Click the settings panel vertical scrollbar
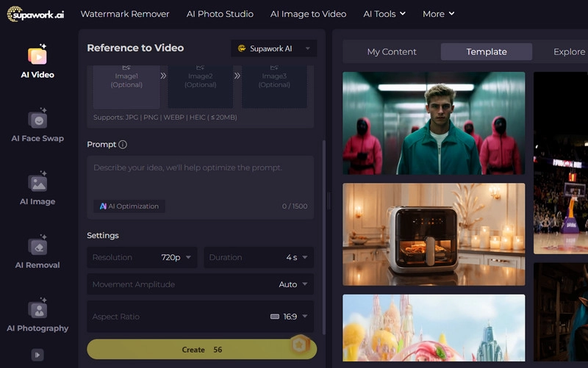Screen dimensions: 588x368 (324, 237)
